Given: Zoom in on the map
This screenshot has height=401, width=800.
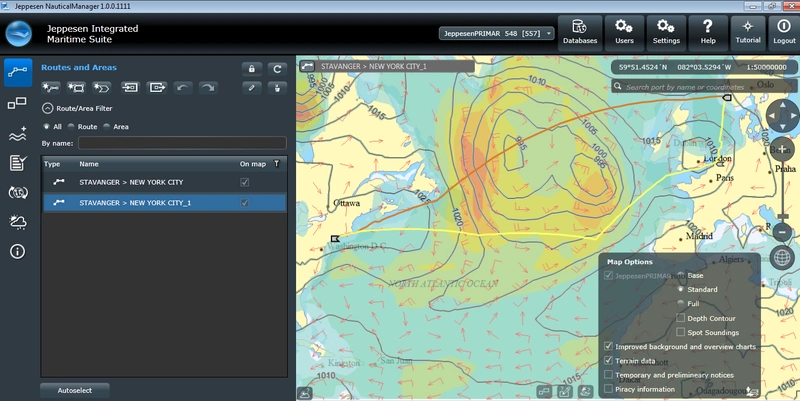Looking at the screenshot, I should click(x=782, y=149).
